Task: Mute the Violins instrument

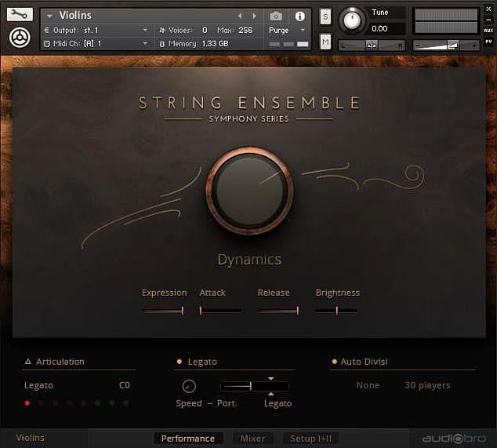Action: (325, 42)
